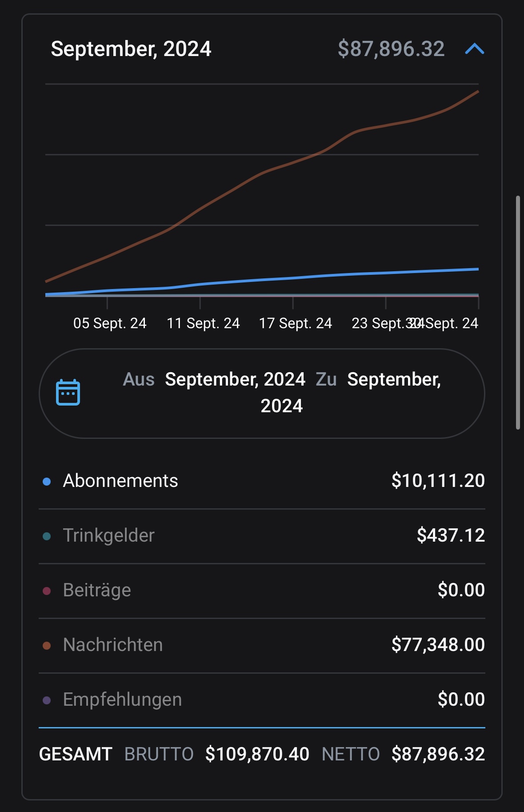Click the September, 2024 section title

[131, 49]
